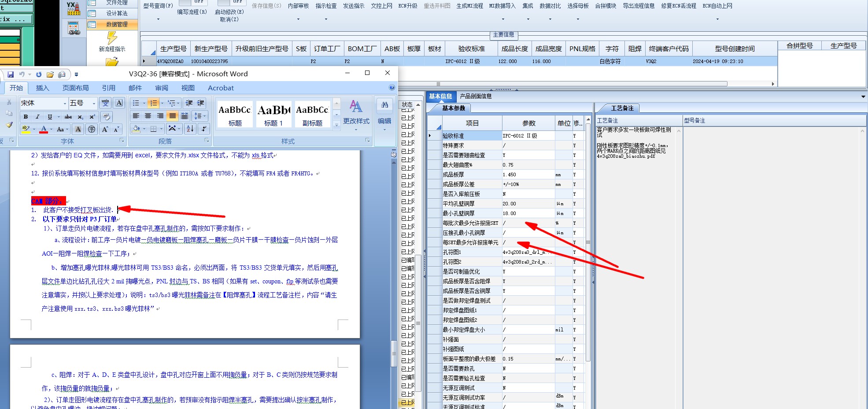Apply superscript formatting in Word
Image resolution: width=868 pixels, height=409 pixels.
click(92, 117)
